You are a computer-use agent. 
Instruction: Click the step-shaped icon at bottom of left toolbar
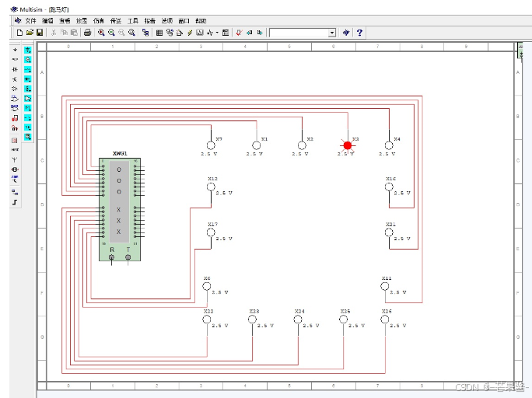click(x=15, y=202)
